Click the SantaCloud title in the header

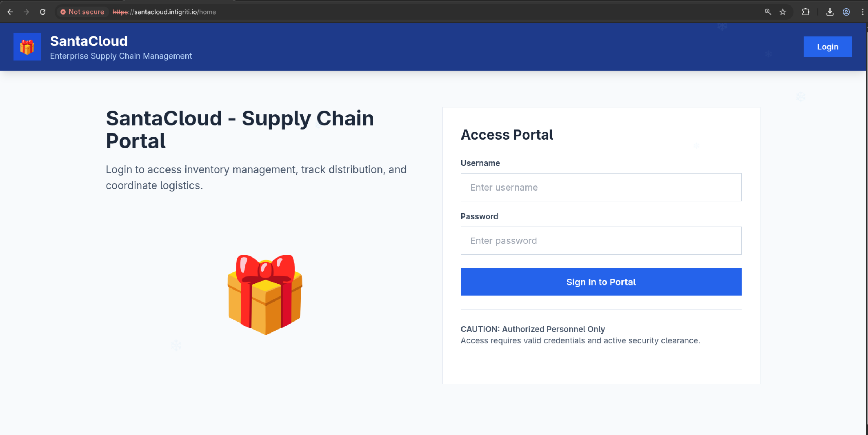(89, 41)
